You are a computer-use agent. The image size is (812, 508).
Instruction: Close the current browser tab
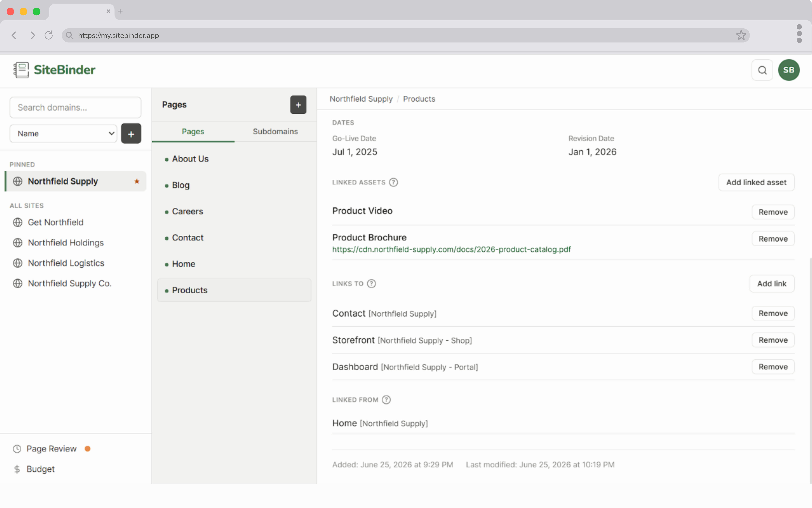[108, 11]
